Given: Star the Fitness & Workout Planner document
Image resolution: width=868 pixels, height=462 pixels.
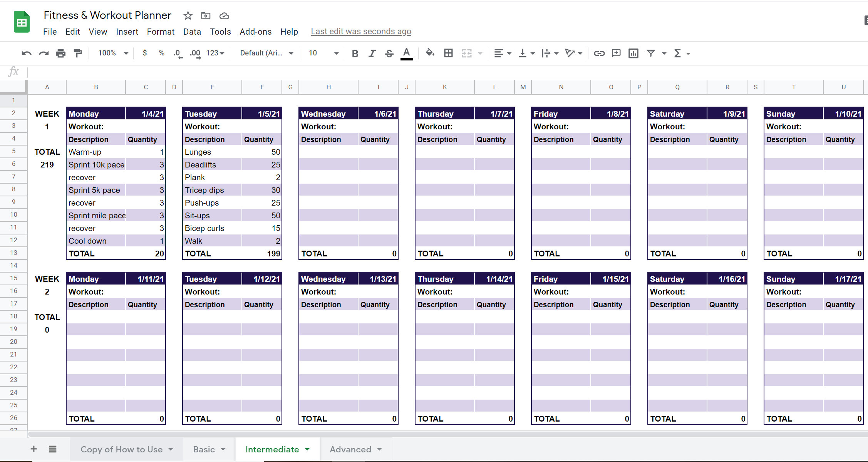Looking at the screenshot, I should [188, 15].
